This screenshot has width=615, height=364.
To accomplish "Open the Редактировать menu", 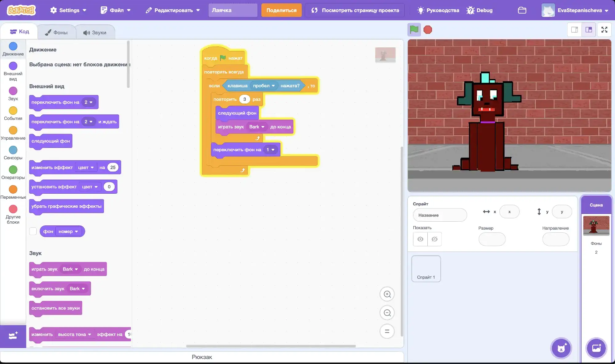I will [173, 10].
